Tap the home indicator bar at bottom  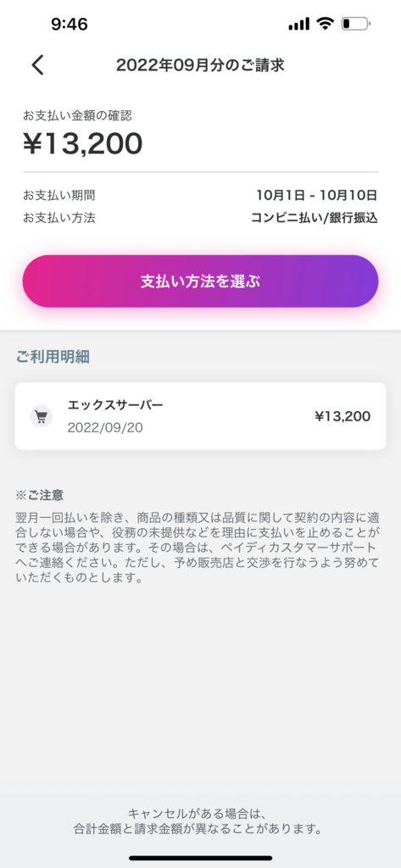[x=200, y=858]
